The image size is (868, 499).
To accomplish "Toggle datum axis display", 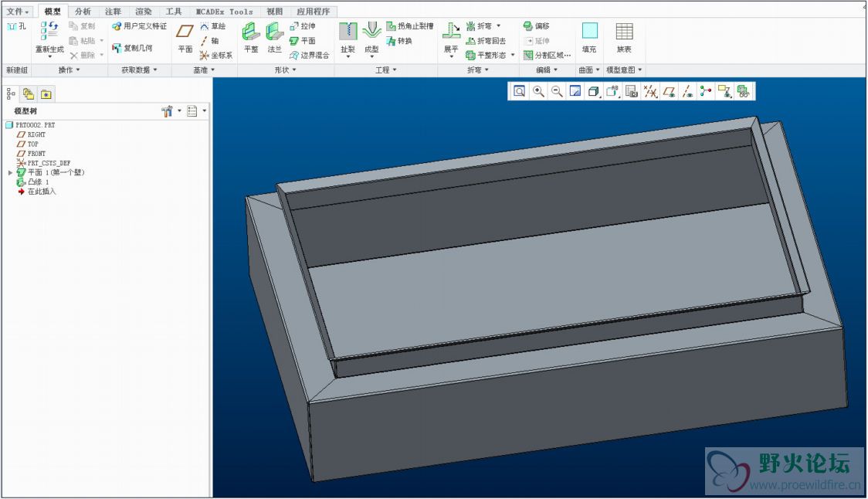I will point(687,91).
